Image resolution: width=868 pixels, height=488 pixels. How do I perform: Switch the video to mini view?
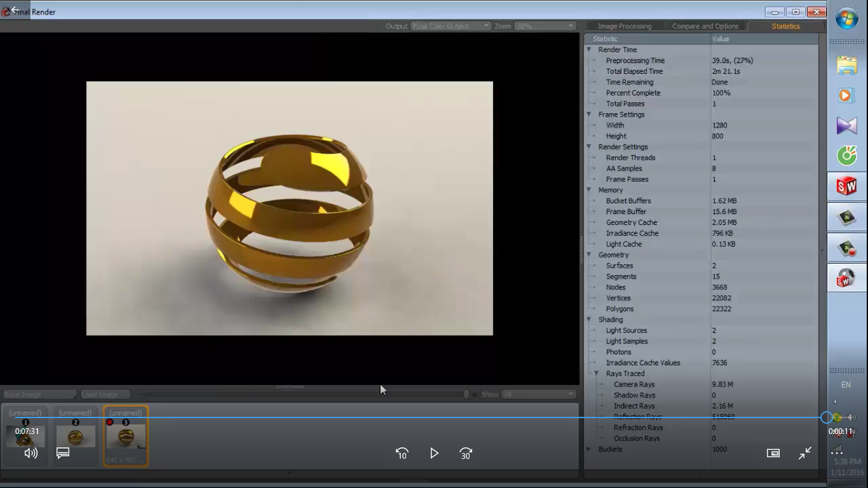click(773, 453)
